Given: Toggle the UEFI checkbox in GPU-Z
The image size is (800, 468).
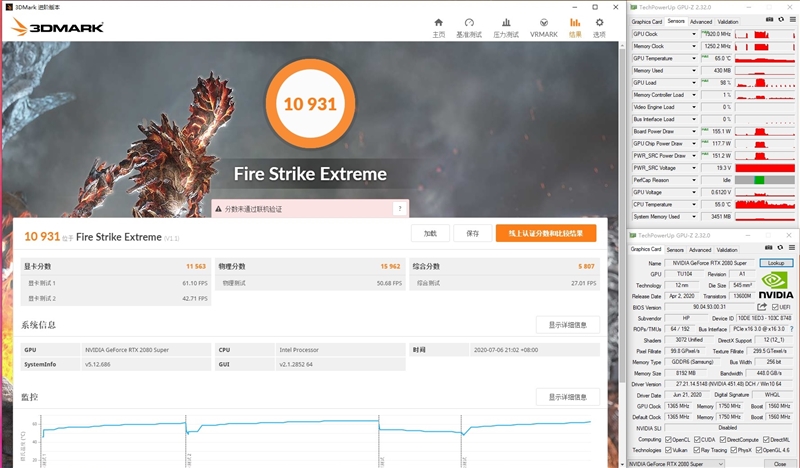Looking at the screenshot, I should (772, 306).
